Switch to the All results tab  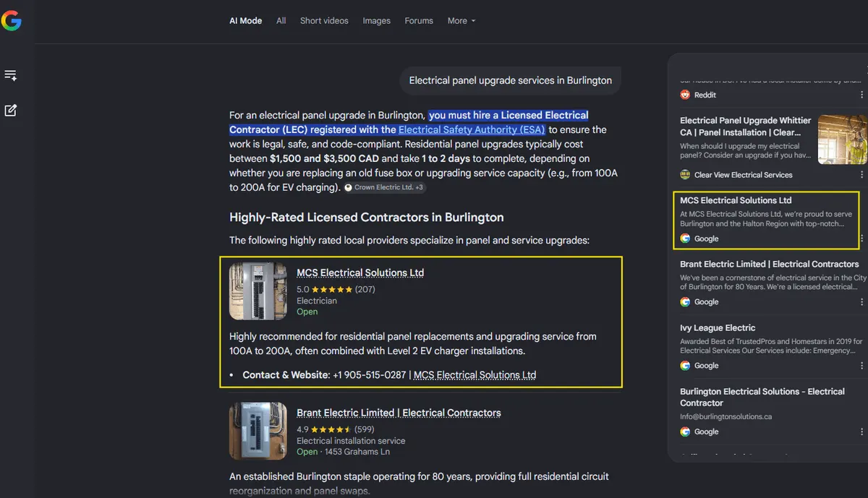[x=281, y=21]
